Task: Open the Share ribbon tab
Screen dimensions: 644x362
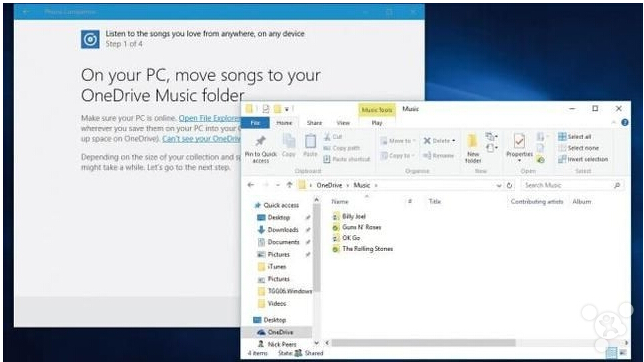Action: (314, 123)
